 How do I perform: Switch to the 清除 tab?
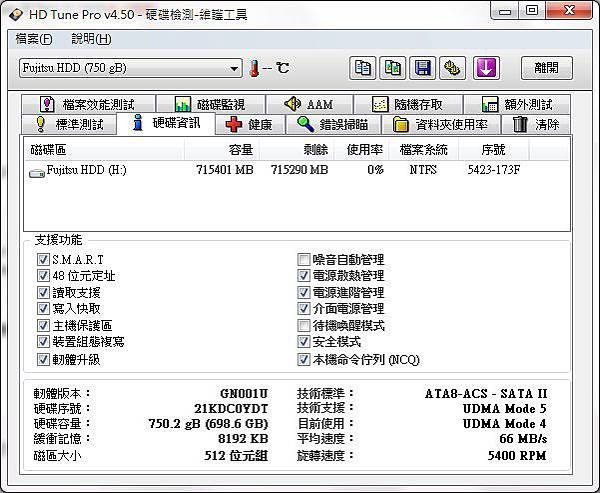(535, 124)
